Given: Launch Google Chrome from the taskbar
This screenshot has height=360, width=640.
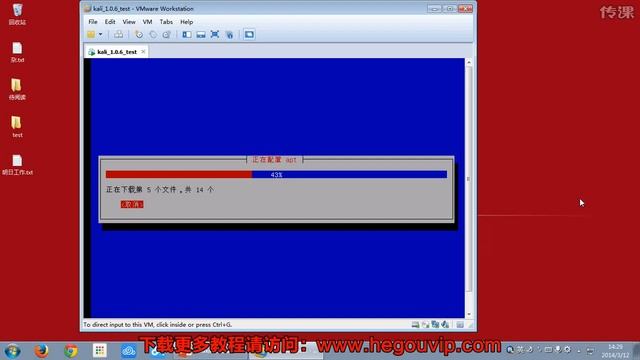Looking at the screenshot, I should pyautogui.click(x=71, y=351).
